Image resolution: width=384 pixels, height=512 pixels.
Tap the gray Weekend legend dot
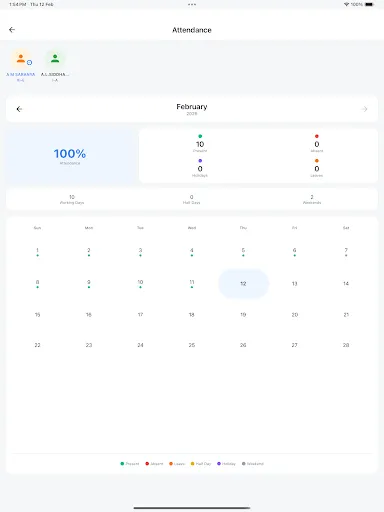[244, 464]
